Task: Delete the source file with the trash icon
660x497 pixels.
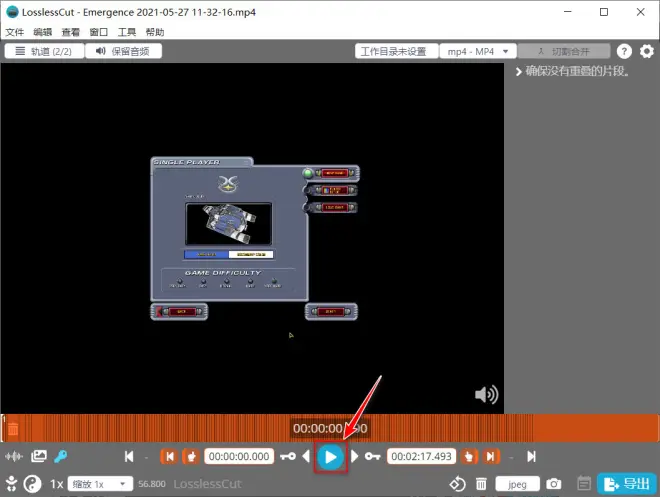Action: click(481, 484)
